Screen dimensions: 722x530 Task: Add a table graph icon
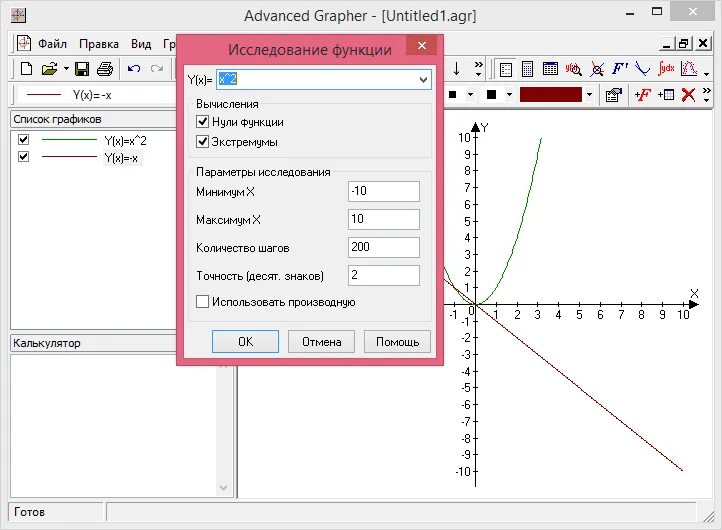click(666, 95)
